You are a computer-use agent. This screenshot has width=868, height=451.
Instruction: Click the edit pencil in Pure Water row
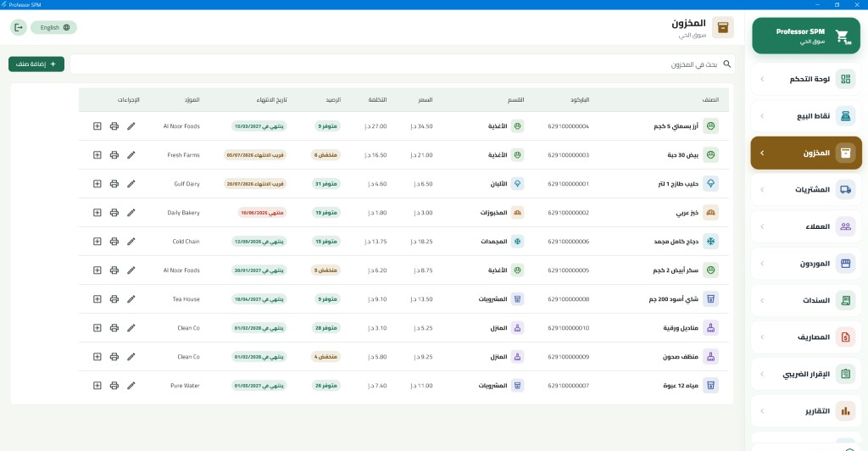(131, 385)
